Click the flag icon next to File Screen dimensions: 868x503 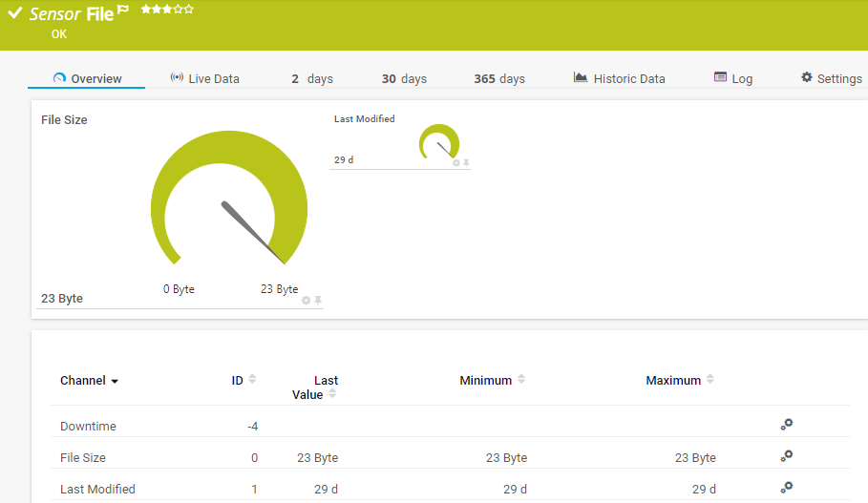tap(123, 11)
